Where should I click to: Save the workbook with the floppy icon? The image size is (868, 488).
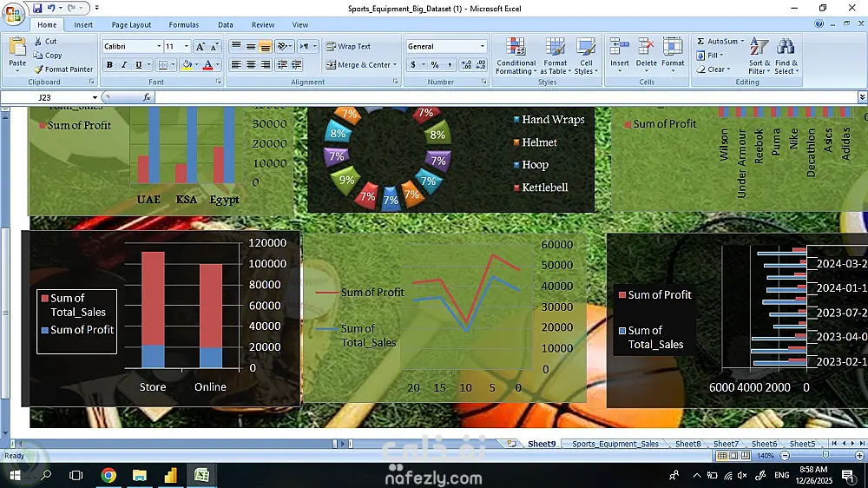coord(37,8)
